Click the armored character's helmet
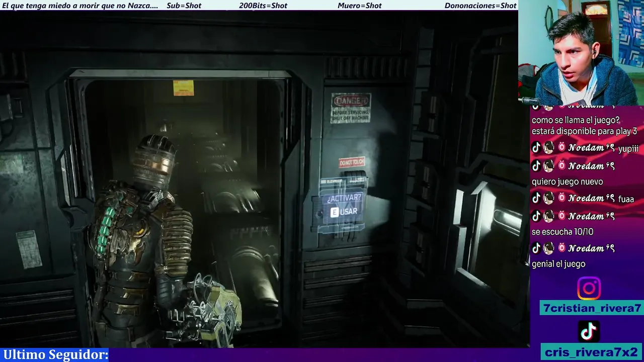Image resolution: width=644 pixels, height=362 pixels. point(154,162)
